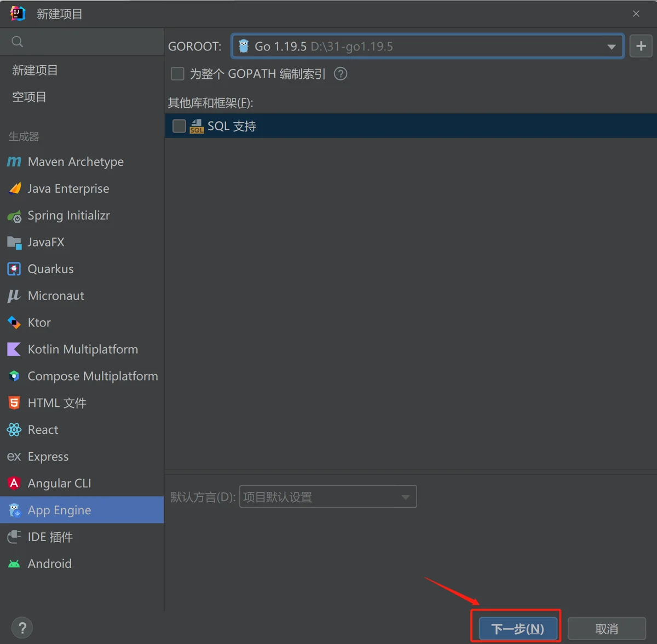657x644 pixels.
Task: Select the IDE 插件 entry
Action: (x=82, y=537)
